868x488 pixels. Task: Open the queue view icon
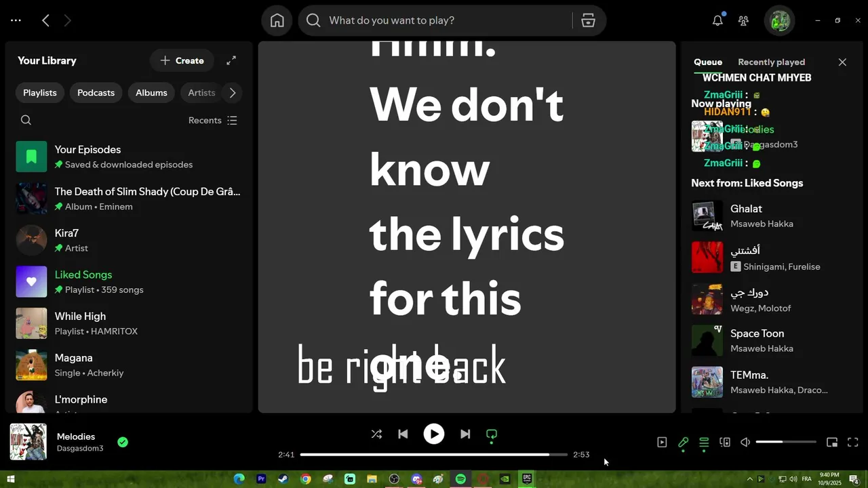click(x=704, y=442)
